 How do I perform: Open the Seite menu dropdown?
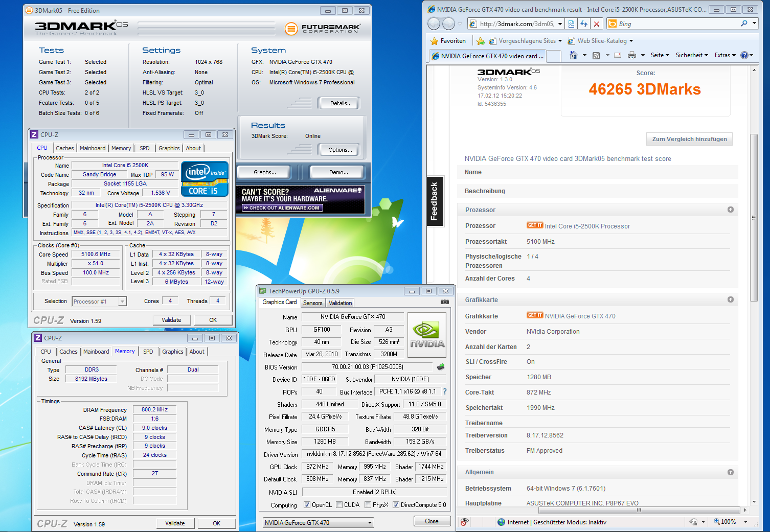click(660, 55)
